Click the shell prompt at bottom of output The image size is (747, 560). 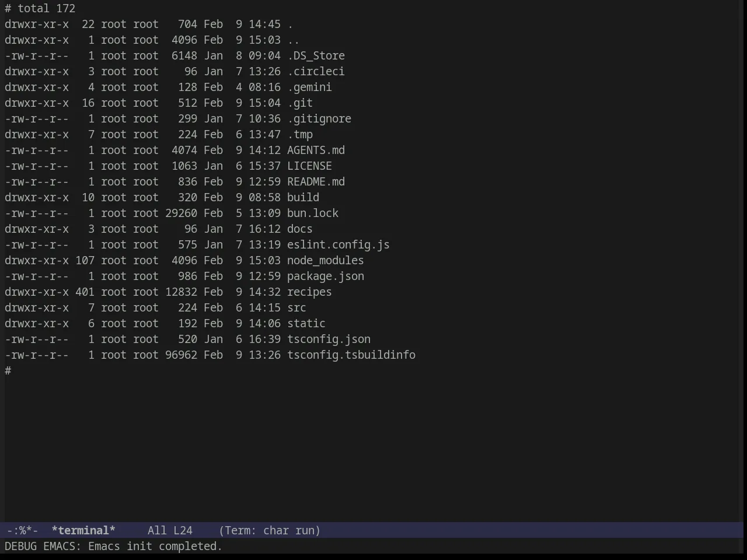[8, 371]
